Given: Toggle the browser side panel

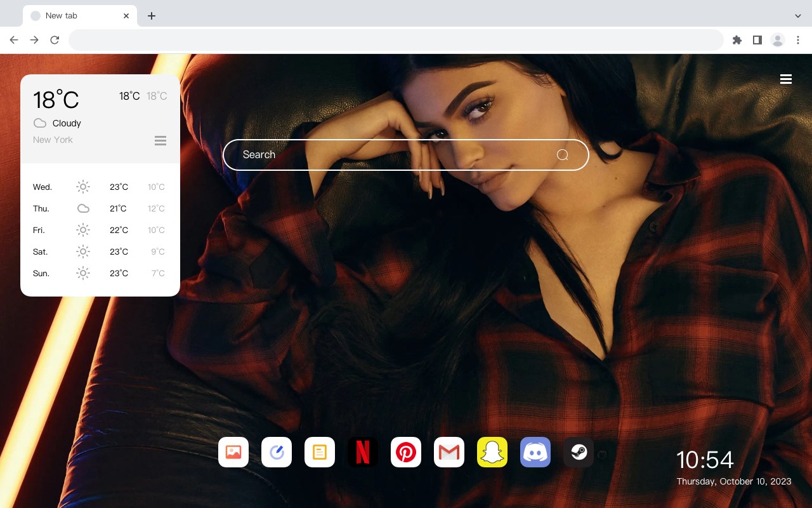Looking at the screenshot, I should 757,40.
